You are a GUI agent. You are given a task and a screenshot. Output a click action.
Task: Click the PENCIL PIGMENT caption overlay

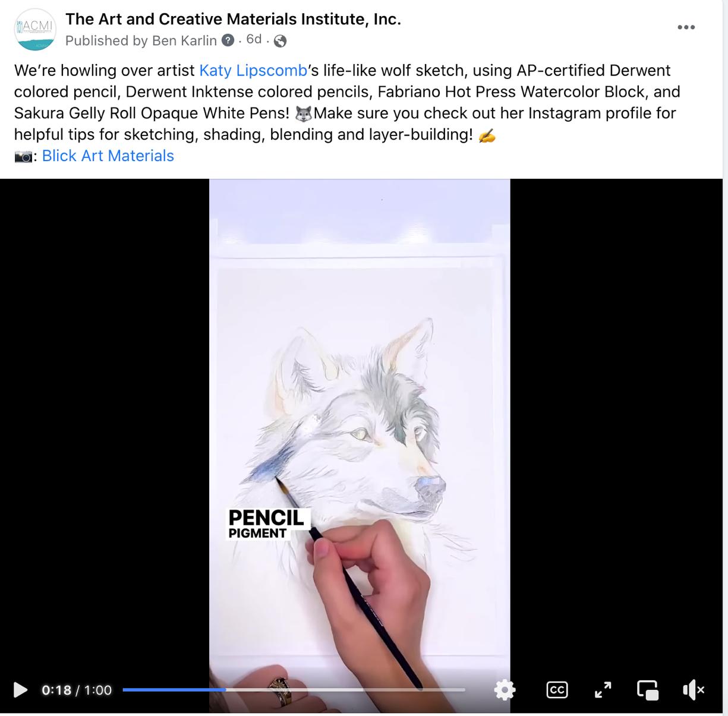coord(266,524)
